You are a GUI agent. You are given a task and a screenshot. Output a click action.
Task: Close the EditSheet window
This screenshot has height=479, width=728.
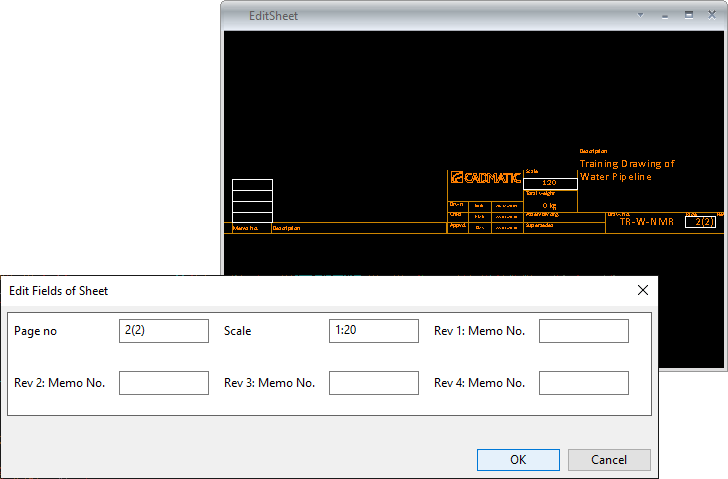[x=712, y=16]
